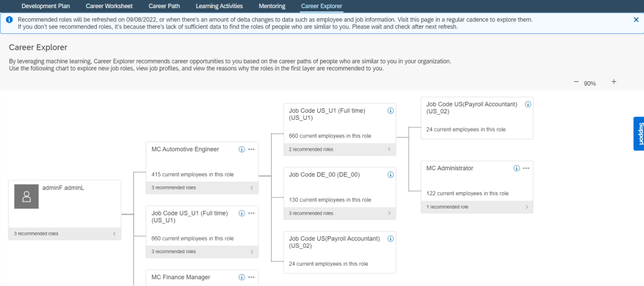Image resolution: width=644 pixels, height=286 pixels.
Task: Open more options on MC Finance Manager card
Action: click(x=252, y=277)
